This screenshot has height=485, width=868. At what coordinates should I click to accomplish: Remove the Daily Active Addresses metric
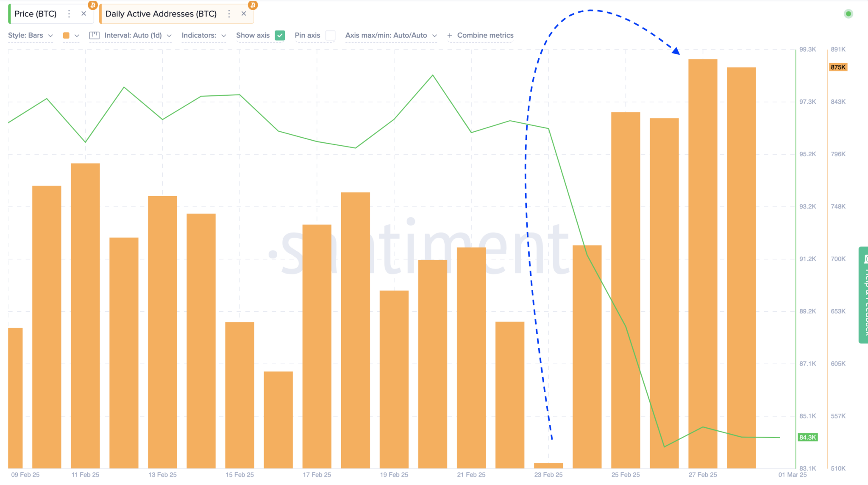click(244, 13)
